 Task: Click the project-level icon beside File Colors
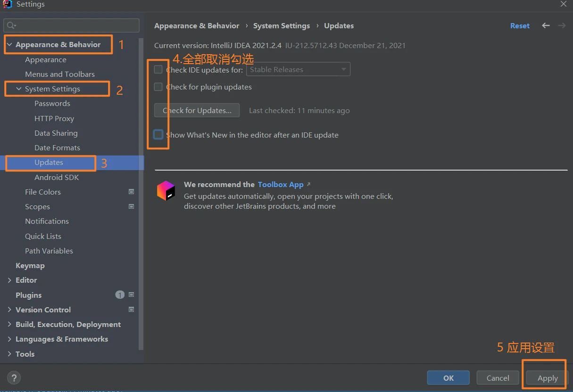click(x=131, y=192)
